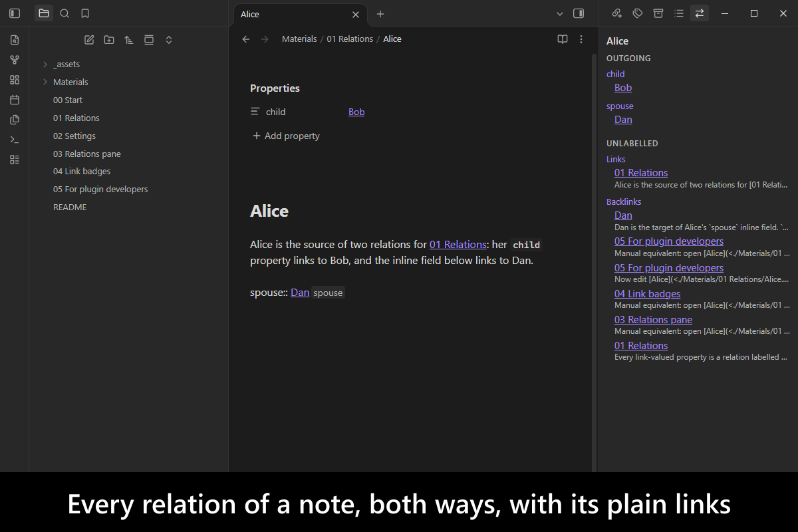Select the relations pane arrows icon
Image resolution: width=798 pixels, height=532 pixels.
coord(699,13)
